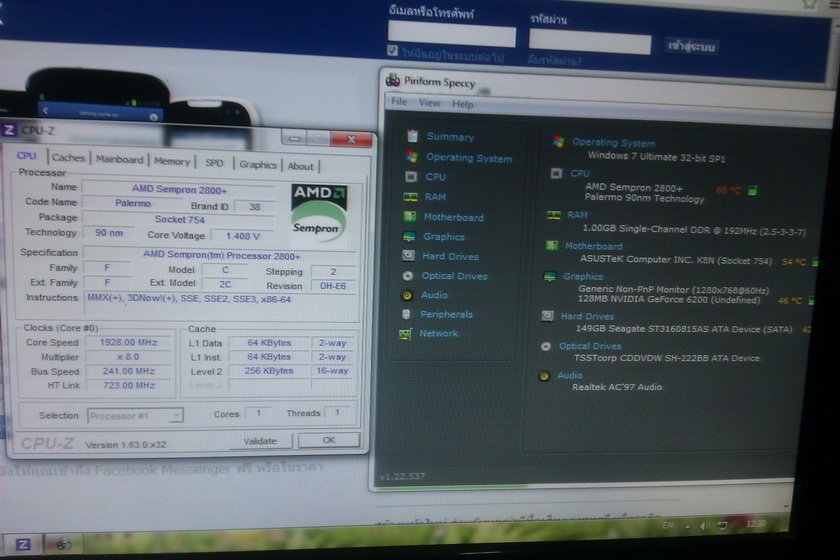
Task: Click the Realtek AC'97 Audio text
Action: pos(617,387)
